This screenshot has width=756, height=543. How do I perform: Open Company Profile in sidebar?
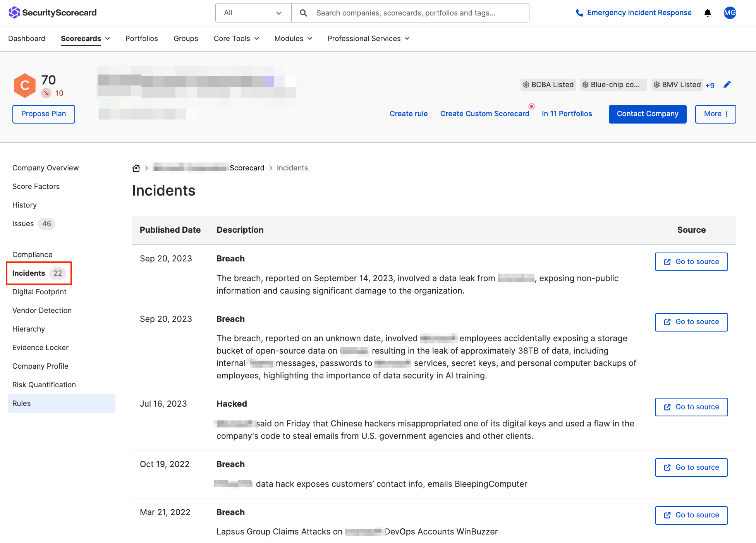pos(40,366)
